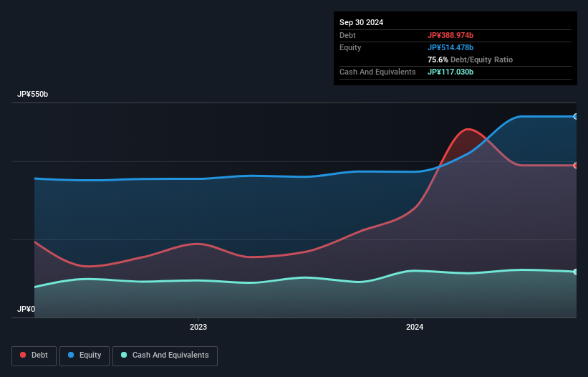Click the Cash value JP¥117.030b

tap(450, 72)
